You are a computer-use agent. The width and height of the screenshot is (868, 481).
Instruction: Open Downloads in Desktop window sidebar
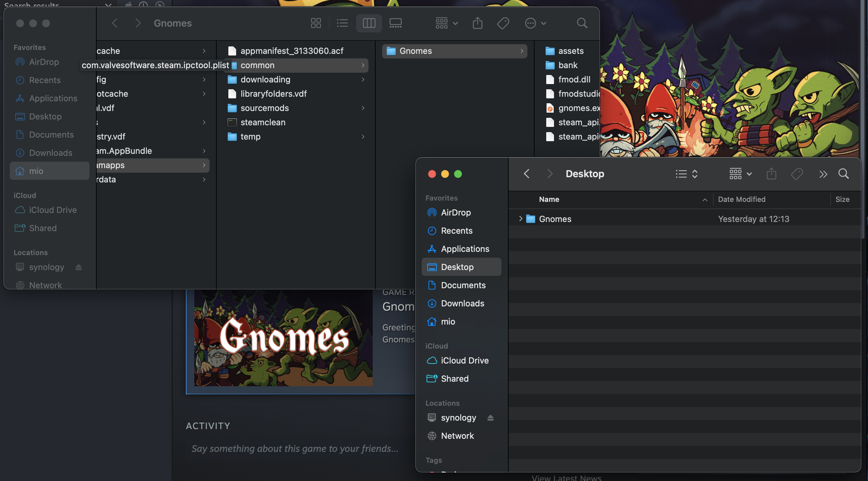coord(462,303)
